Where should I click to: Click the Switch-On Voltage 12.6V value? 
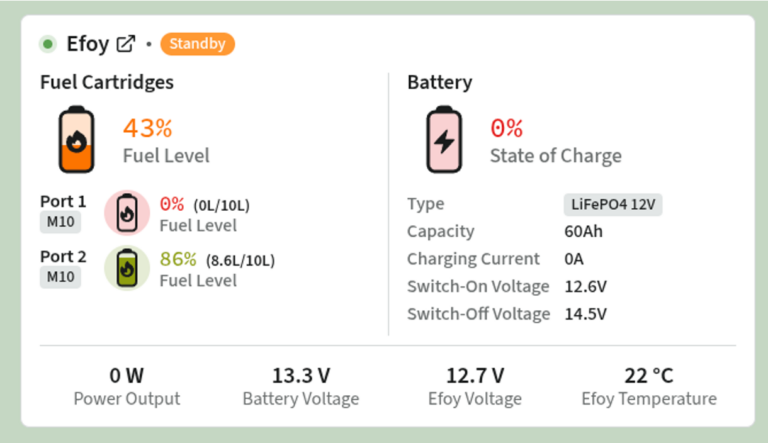click(x=585, y=286)
